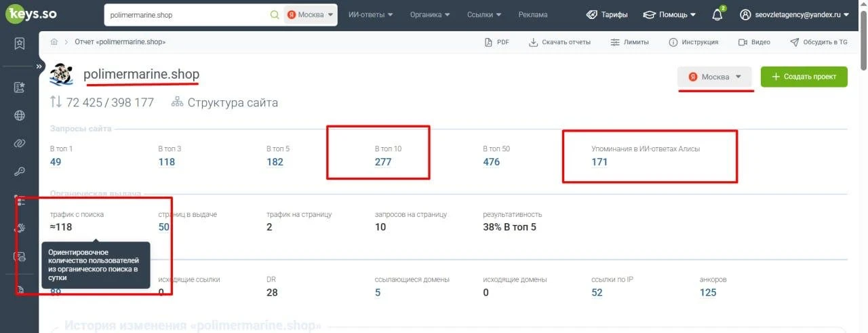Open the notifications bell
The width and height of the screenshot is (868, 333).
coord(717,14)
